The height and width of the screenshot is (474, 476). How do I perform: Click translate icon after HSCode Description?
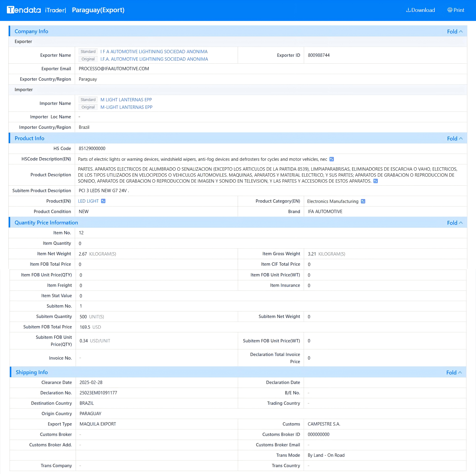click(332, 159)
